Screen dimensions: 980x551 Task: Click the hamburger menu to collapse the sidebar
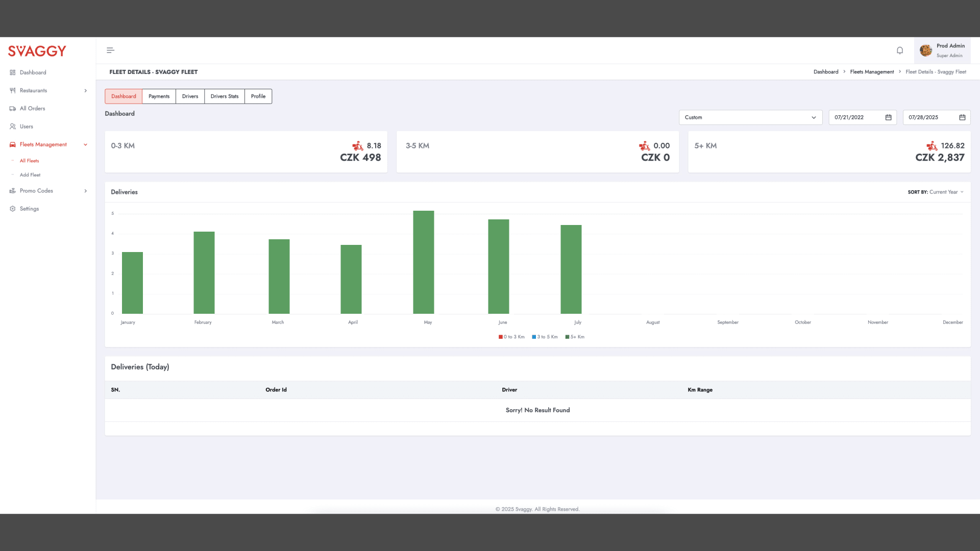pos(110,50)
